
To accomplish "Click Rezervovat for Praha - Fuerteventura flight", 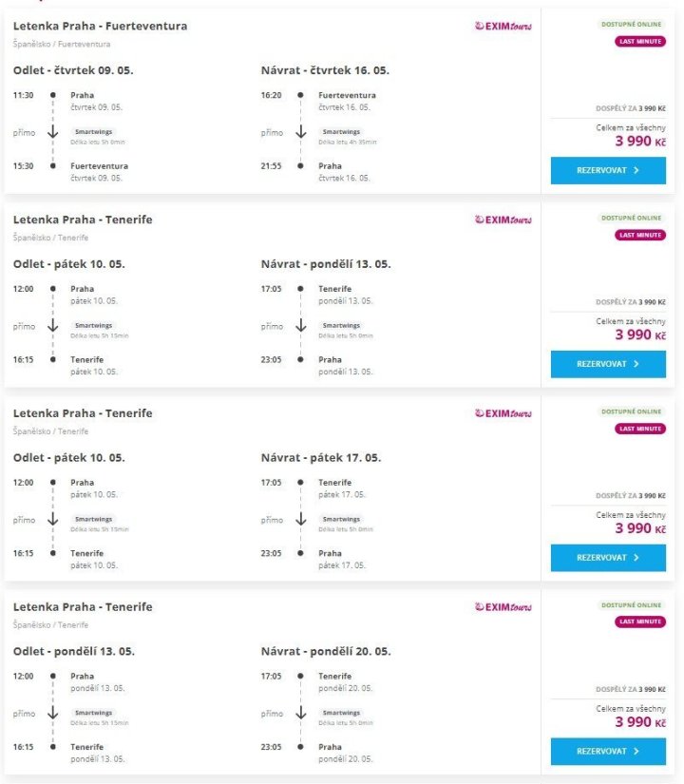I will pos(608,170).
